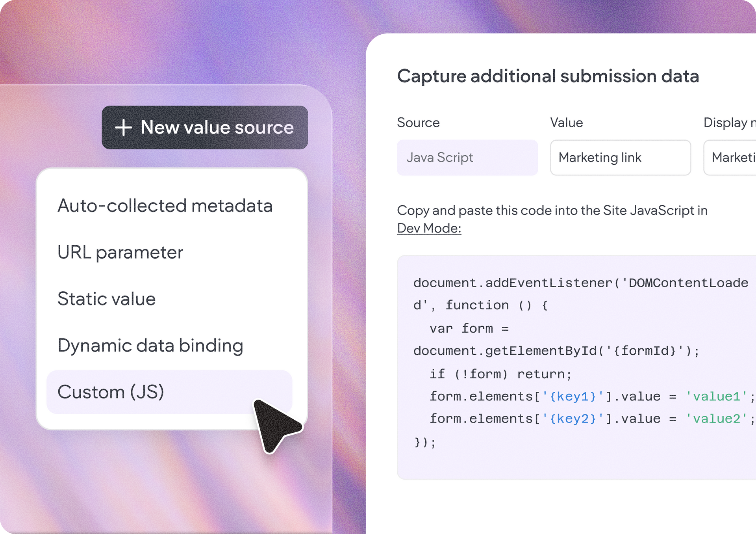Select Dynamic data binding option

click(x=150, y=346)
